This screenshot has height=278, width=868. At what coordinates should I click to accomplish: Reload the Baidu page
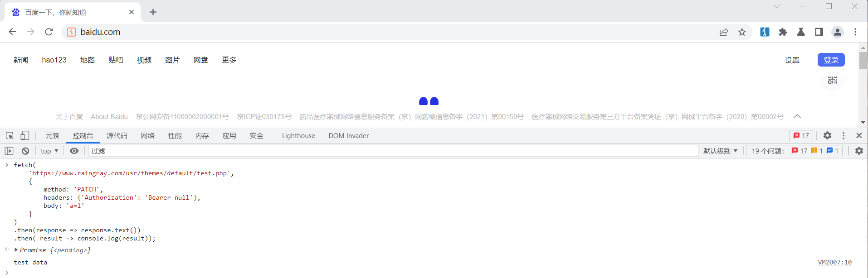pos(49,32)
